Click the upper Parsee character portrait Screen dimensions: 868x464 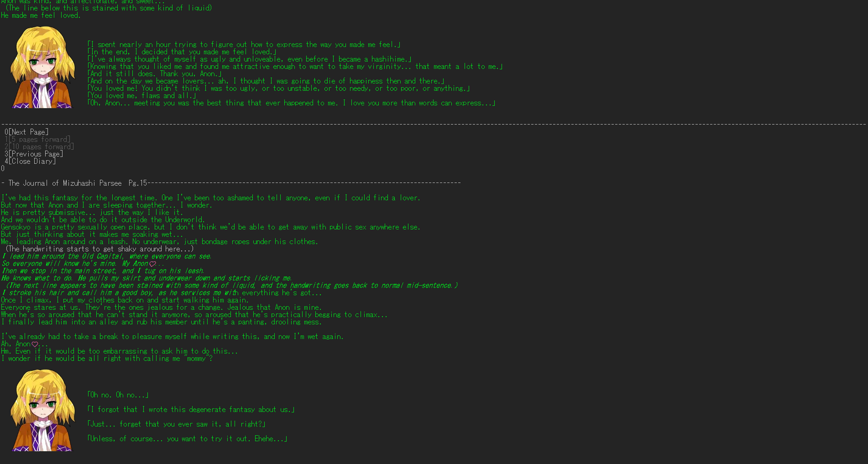pos(43,67)
